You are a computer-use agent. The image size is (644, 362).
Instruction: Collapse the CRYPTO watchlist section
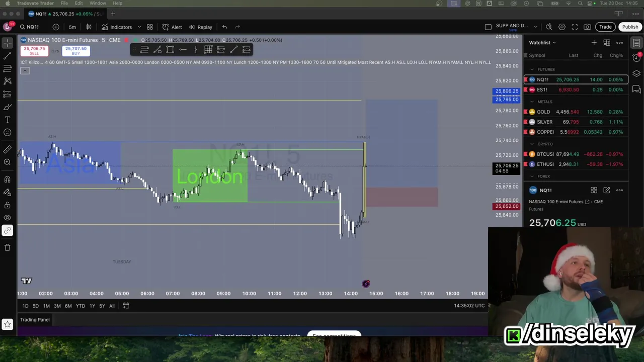pyautogui.click(x=532, y=144)
